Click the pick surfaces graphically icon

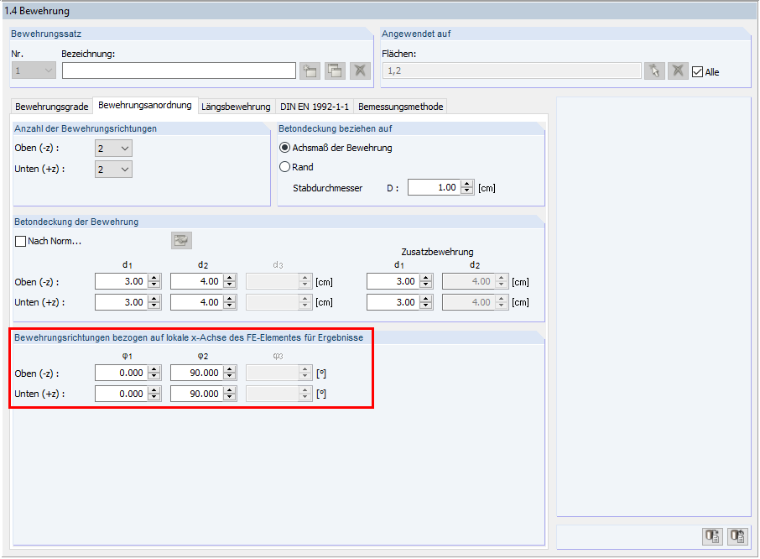[654, 71]
